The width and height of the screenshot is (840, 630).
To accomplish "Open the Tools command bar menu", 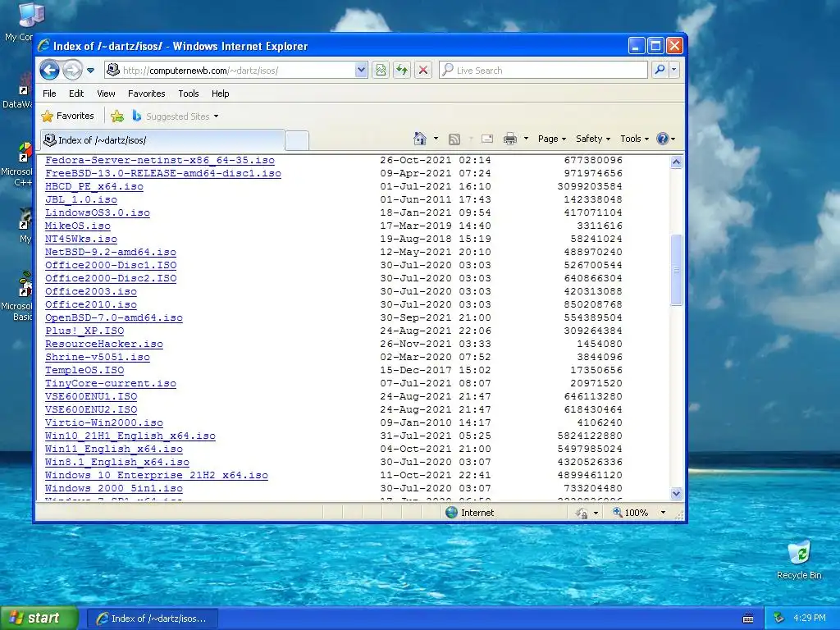I will [x=634, y=139].
